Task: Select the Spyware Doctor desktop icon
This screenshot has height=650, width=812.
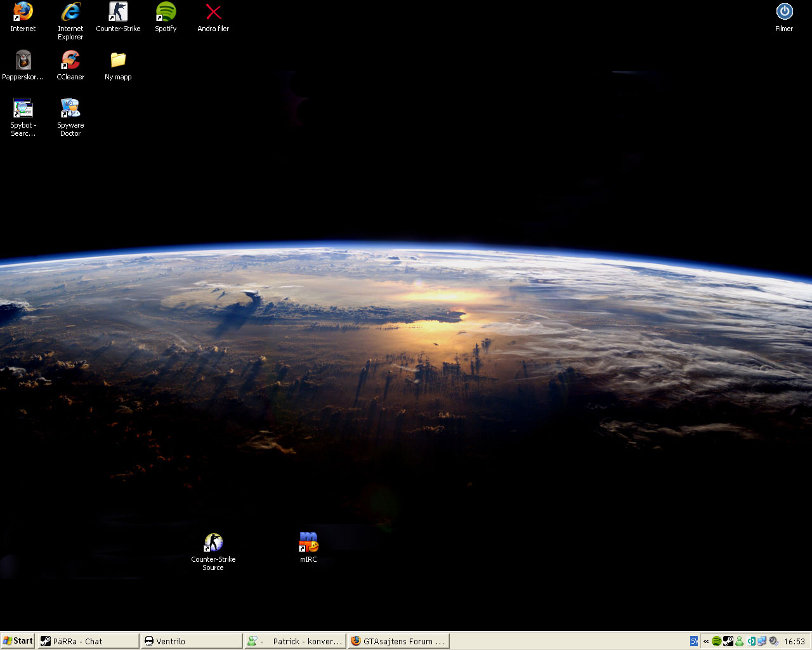Action: pos(70,109)
